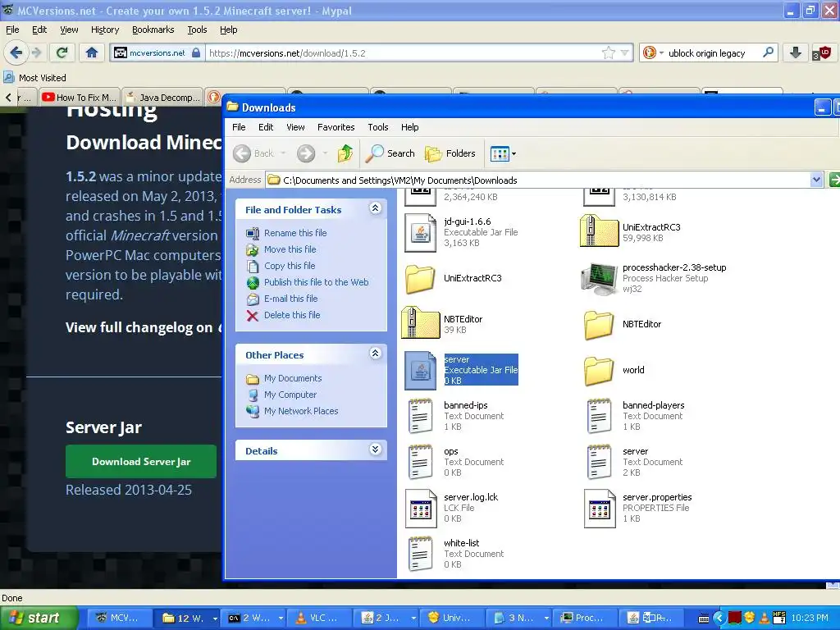Collapse the Other Places panel

pos(376,354)
